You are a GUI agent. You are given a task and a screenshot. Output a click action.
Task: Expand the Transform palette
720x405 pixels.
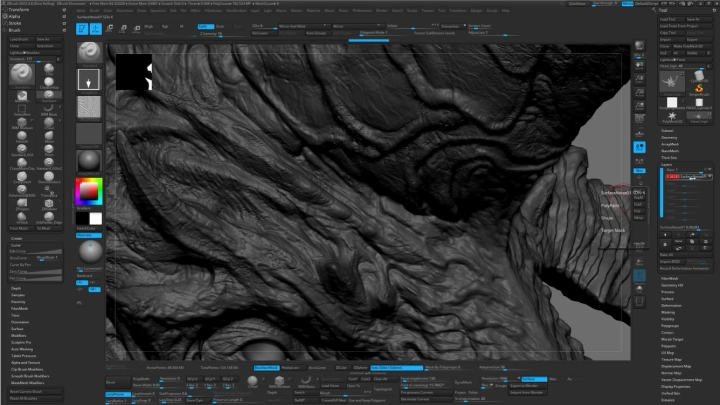[19, 10]
